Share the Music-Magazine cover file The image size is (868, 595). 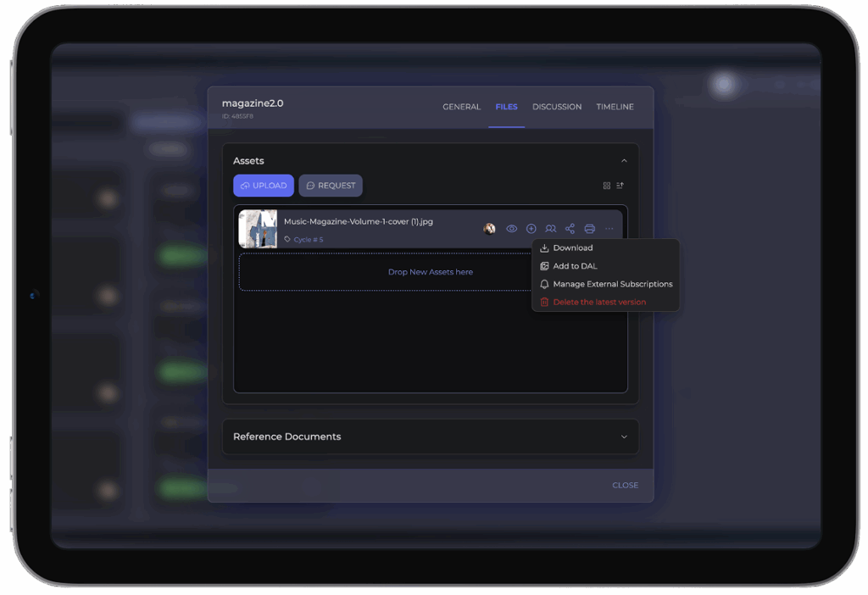[x=570, y=229]
